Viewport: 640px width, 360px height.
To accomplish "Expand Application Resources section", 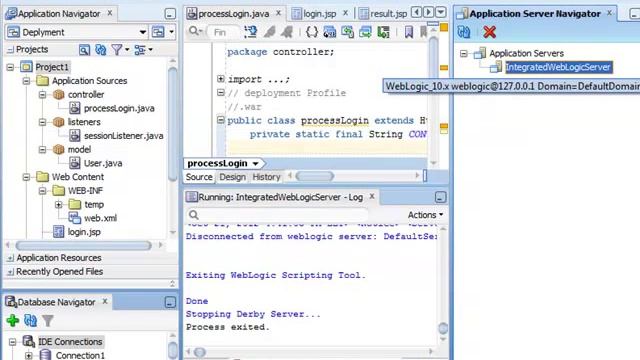I will tap(10, 258).
